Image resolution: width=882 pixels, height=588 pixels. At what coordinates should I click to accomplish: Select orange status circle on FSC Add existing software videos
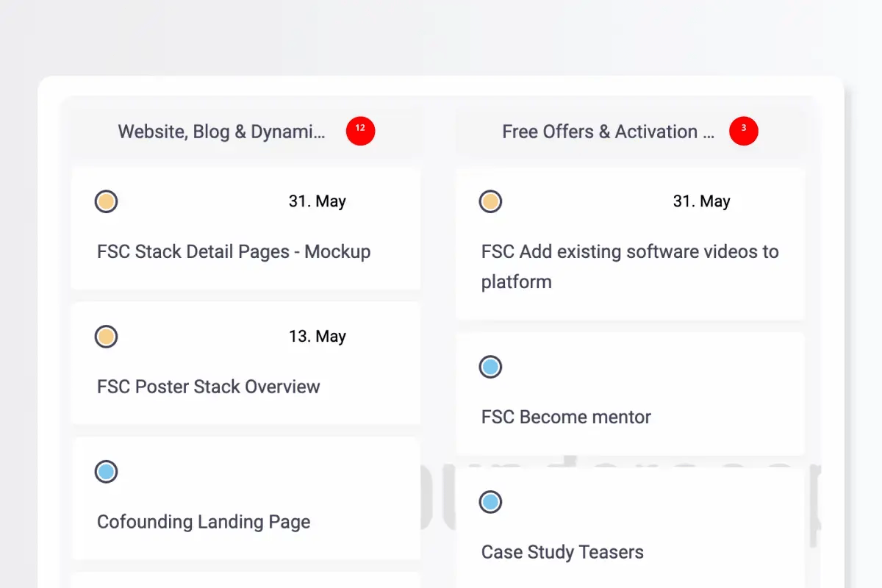click(490, 201)
